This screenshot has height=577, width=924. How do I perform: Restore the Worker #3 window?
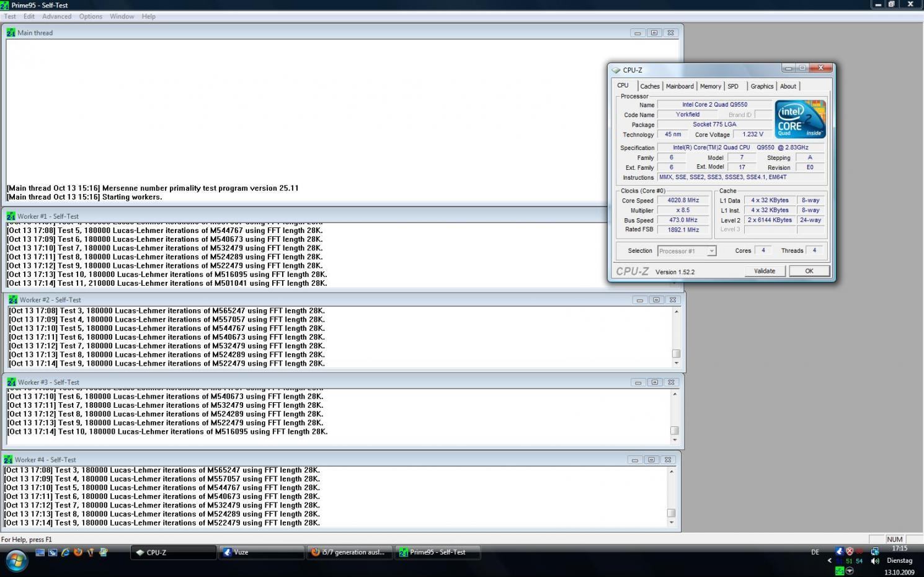(x=654, y=382)
